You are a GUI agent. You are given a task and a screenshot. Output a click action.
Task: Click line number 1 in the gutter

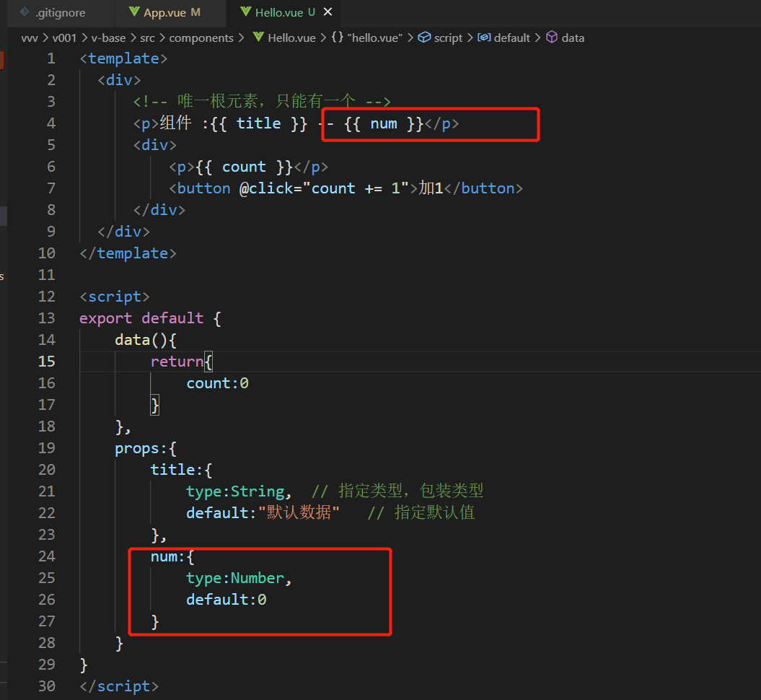pos(51,58)
